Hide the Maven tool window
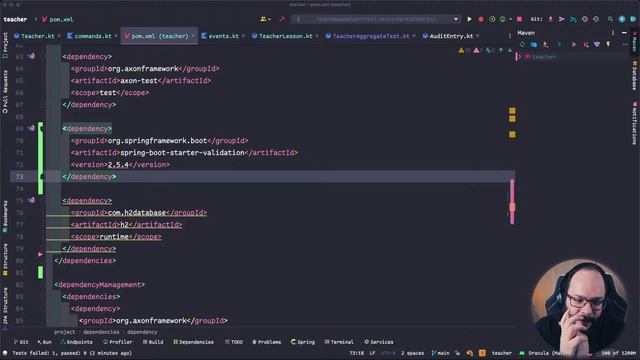 (x=624, y=33)
